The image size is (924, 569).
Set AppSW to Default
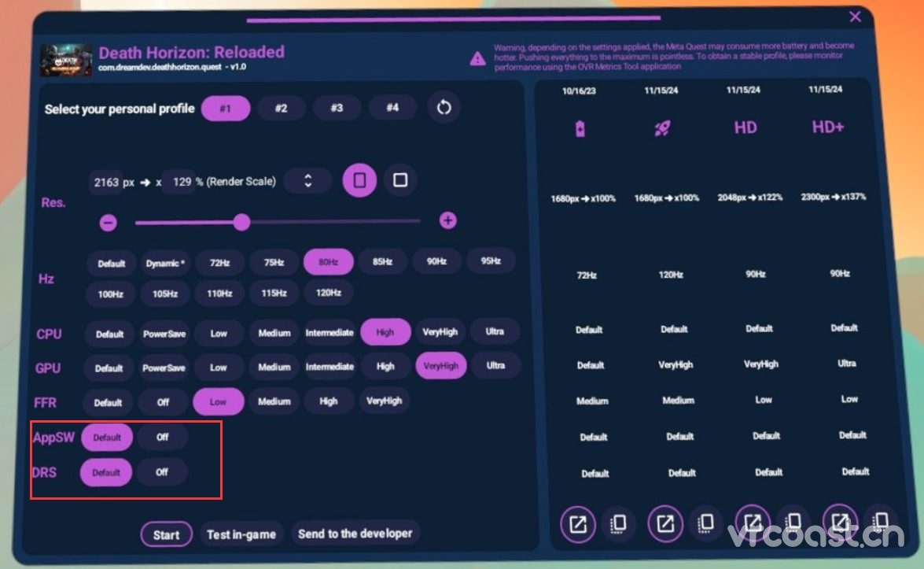107,438
